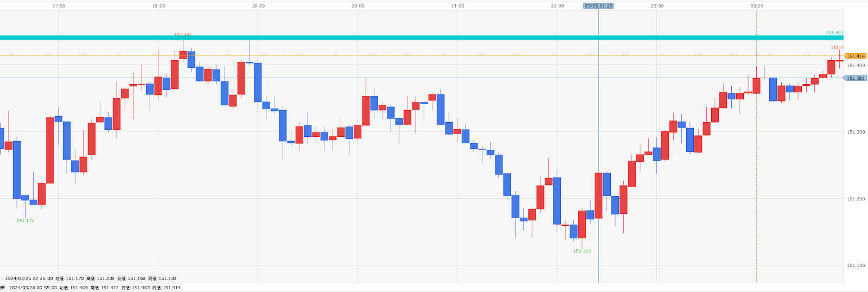Select the green 151.125 low price label
This screenshot has width=868, height=292.
582,251
